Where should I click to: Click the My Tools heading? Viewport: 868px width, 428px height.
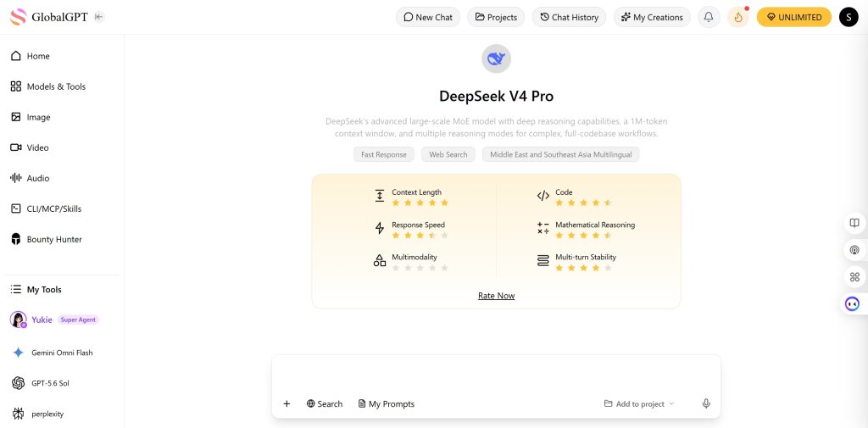pyautogui.click(x=44, y=290)
